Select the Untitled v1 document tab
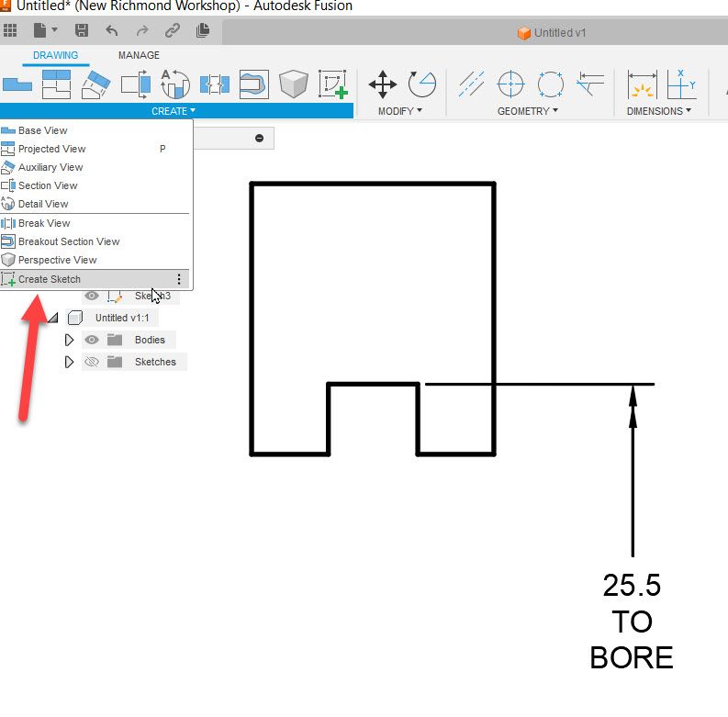This screenshot has height=717, width=728. tap(552, 33)
